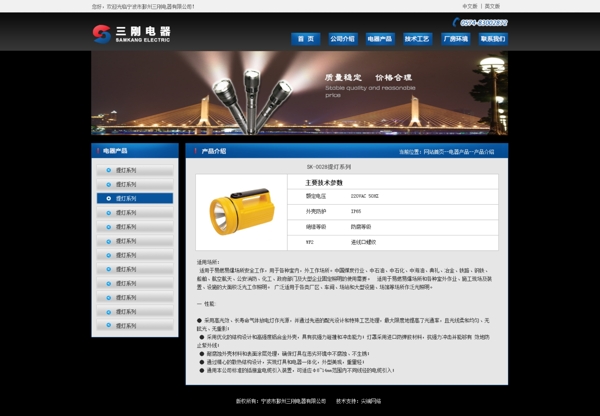Select the 技术工艺 navigation tab

[x=417, y=39]
